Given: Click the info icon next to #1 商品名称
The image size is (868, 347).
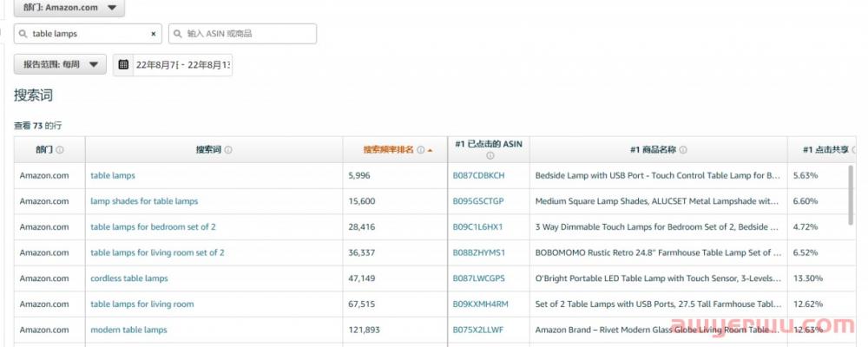Looking at the screenshot, I should pos(683,150).
